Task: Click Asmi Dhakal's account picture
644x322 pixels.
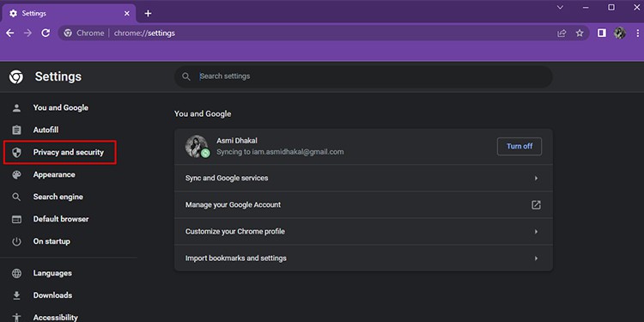Action: click(197, 146)
